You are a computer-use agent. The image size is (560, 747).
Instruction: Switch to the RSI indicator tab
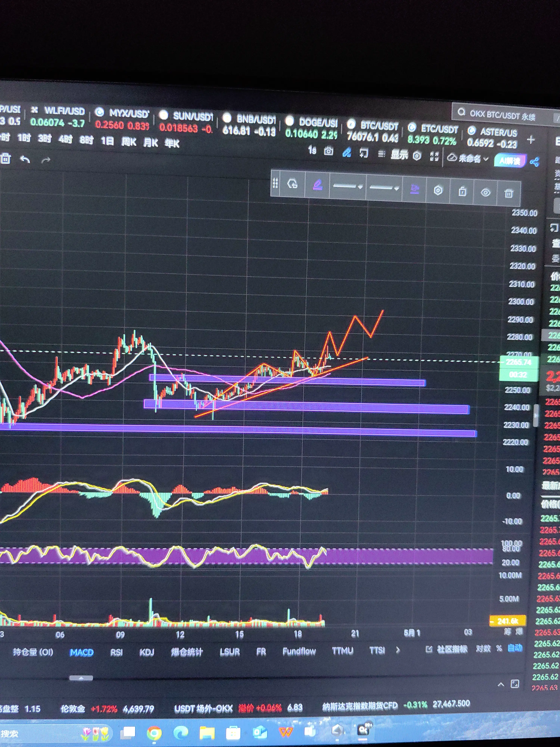pos(116,653)
